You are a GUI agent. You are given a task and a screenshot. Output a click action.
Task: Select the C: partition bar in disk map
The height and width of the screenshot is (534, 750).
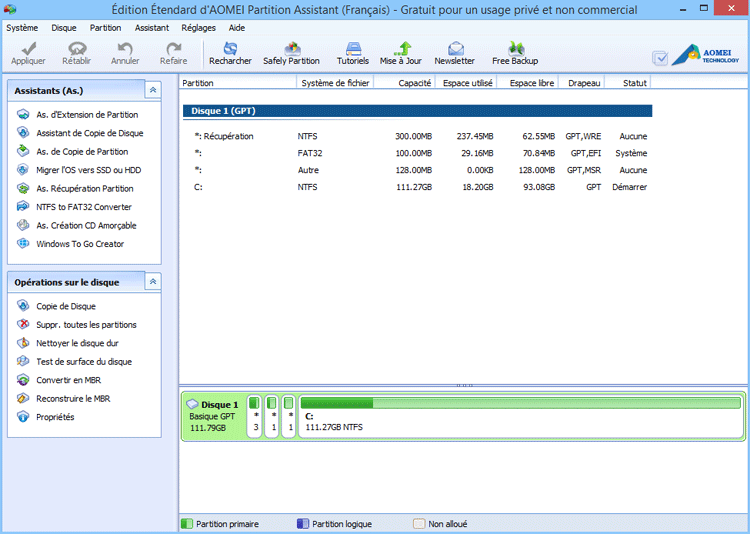(x=520, y=415)
